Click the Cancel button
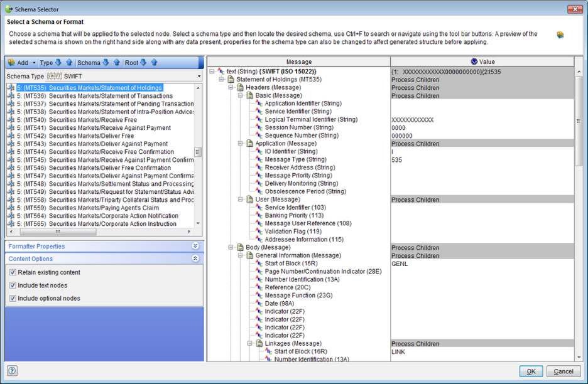Screen dimensions: 588x384 (x=563, y=371)
